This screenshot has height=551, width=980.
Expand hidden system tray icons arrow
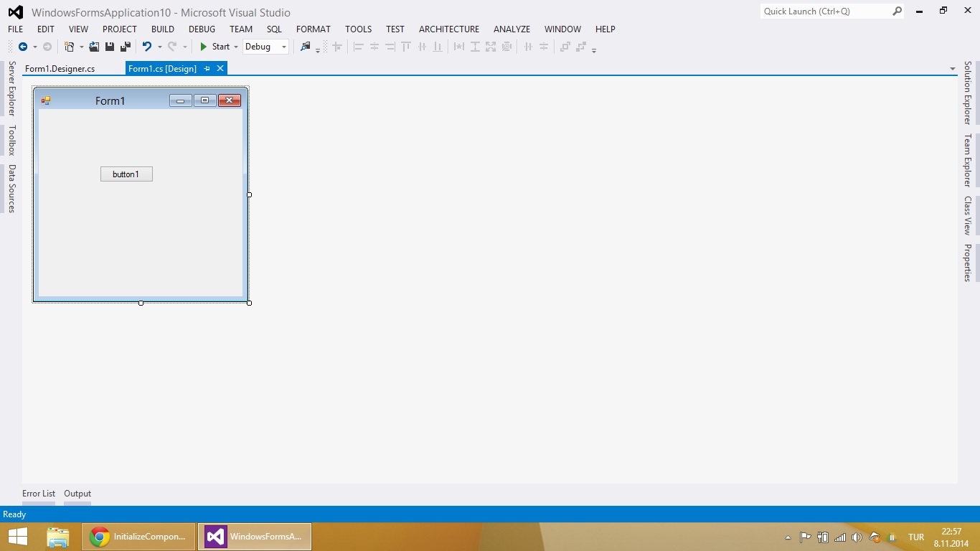coord(787,537)
